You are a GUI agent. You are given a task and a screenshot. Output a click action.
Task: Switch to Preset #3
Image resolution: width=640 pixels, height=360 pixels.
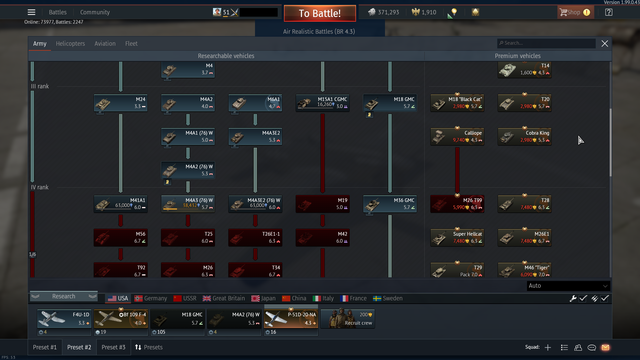[113, 347]
